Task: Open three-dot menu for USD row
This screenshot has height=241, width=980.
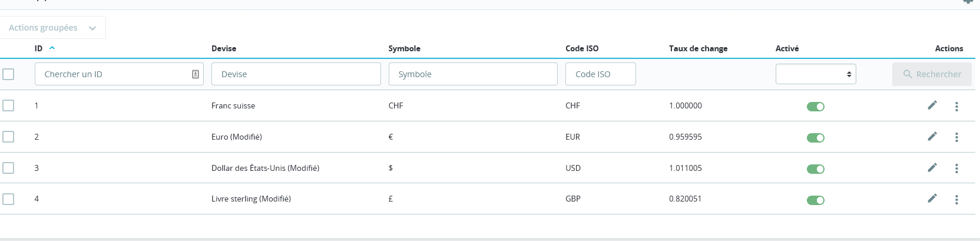Action: coord(956,169)
